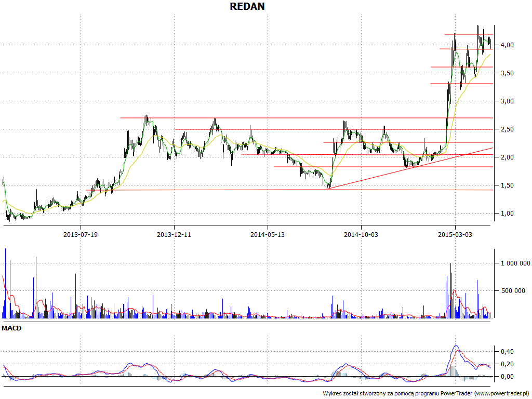Select the 3,50 price axis label

(507, 73)
